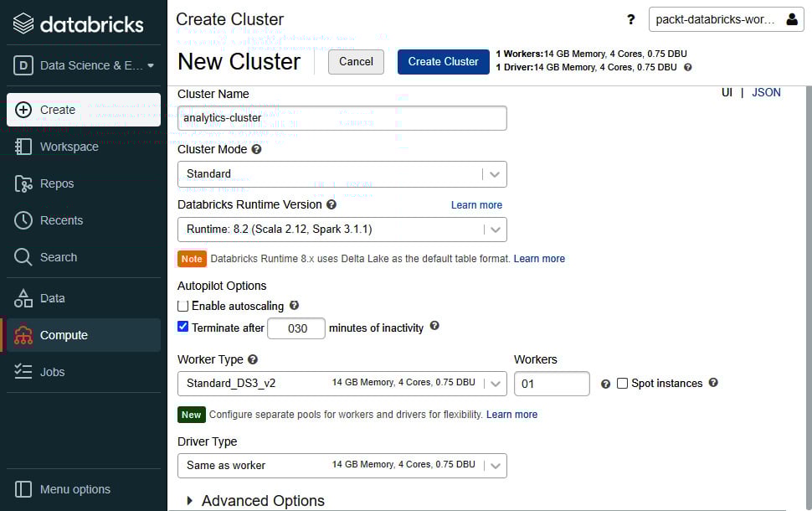The image size is (812, 511).
Task: Click the green New badge
Action: pyautogui.click(x=191, y=415)
